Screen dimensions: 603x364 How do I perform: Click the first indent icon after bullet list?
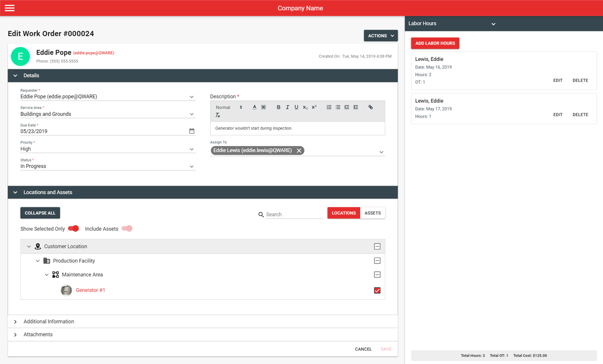[347, 107]
